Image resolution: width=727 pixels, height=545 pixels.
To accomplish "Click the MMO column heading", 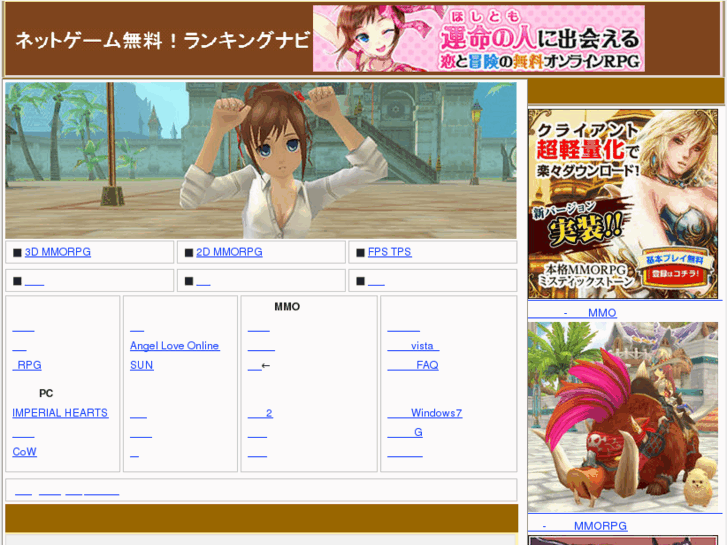I will (287, 307).
